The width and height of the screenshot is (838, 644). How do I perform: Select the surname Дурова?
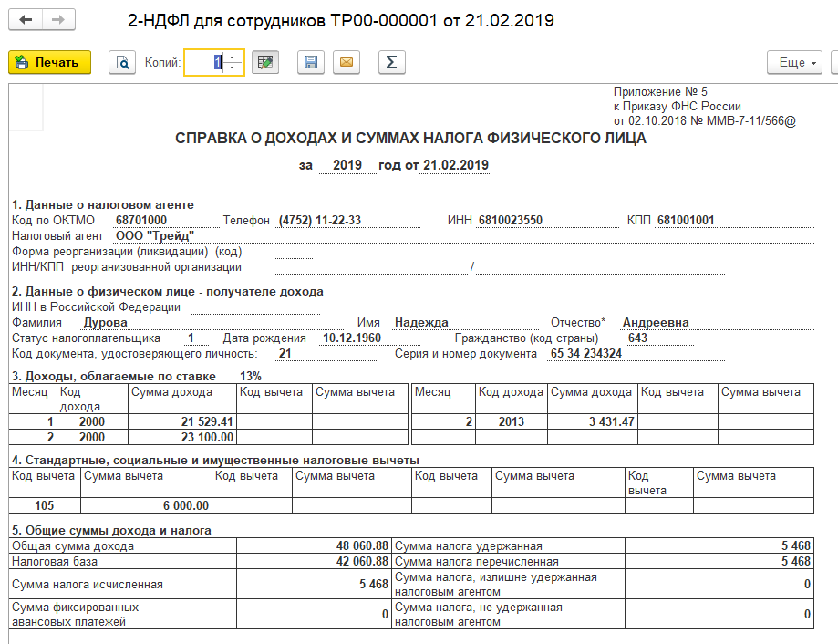pos(105,323)
